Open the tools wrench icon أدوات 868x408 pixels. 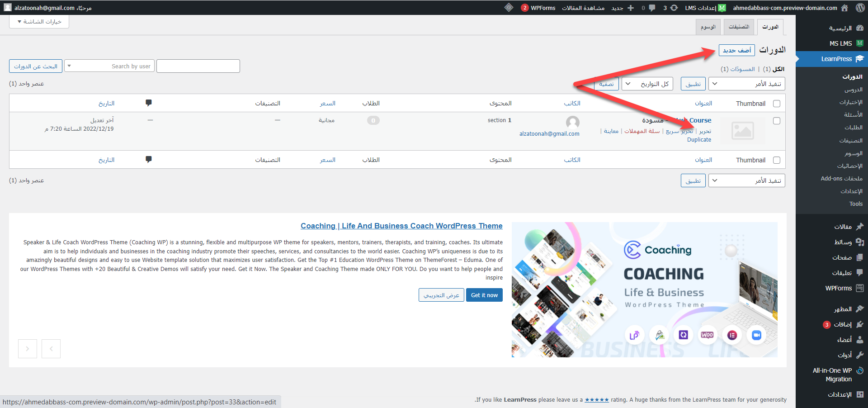(x=860, y=355)
